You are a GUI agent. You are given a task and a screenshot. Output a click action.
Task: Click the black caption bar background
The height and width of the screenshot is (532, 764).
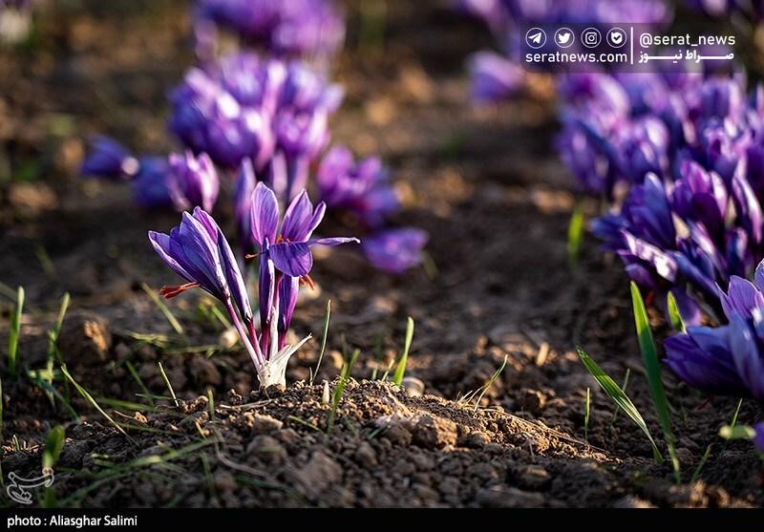(x=430, y=521)
